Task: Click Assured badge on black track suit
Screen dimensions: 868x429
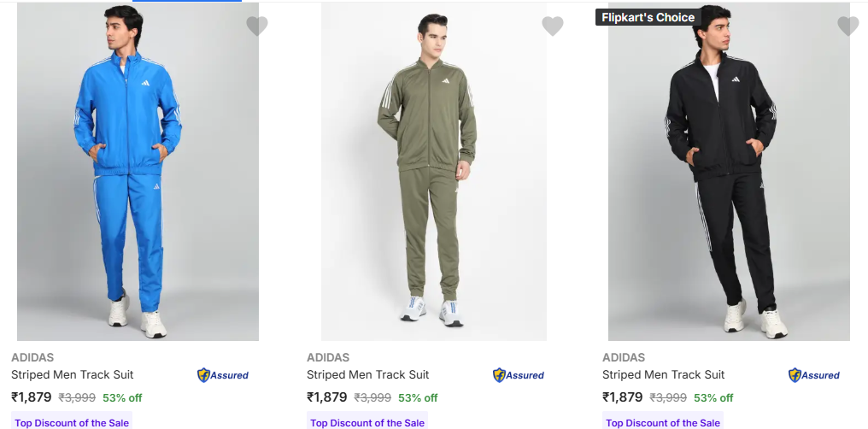Action: pyautogui.click(x=814, y=375)
